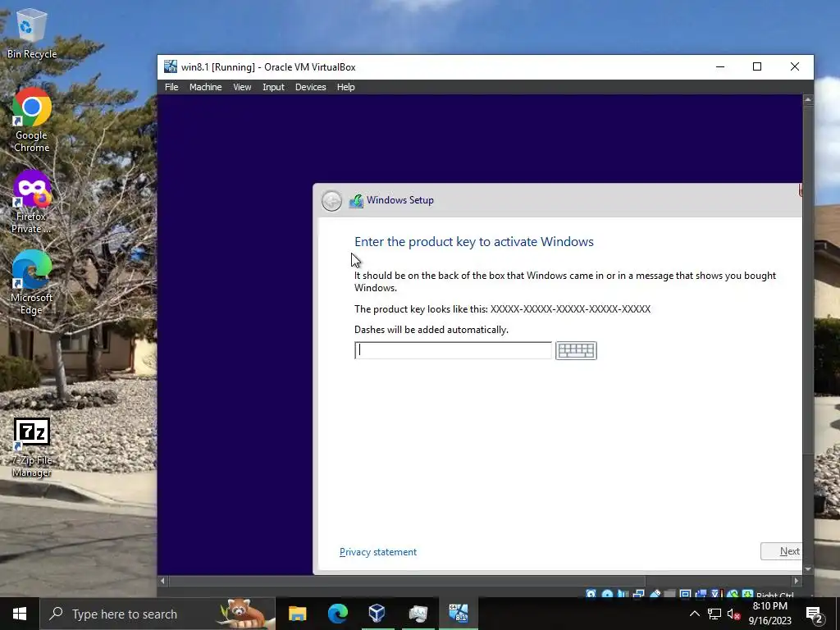Screen dimensions: 840x630
Task: Click the XXXXX-XXXXX product key example text
Action: tap(570, 309)
